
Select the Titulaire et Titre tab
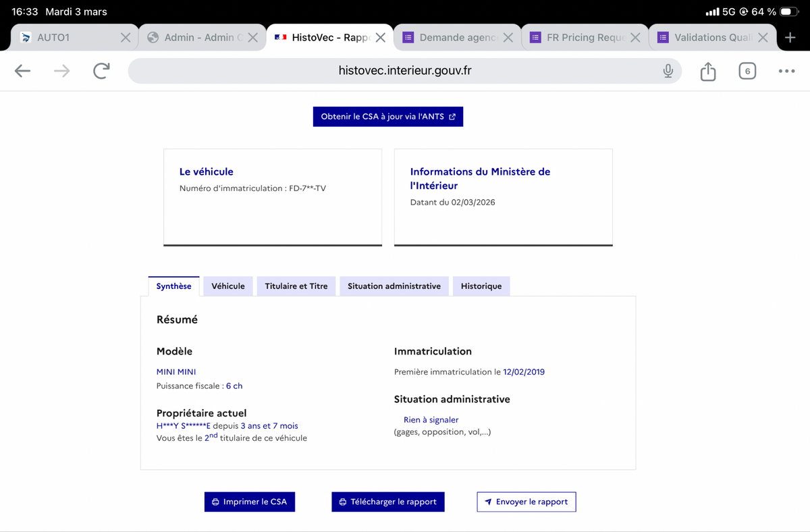tap(296, 286)
